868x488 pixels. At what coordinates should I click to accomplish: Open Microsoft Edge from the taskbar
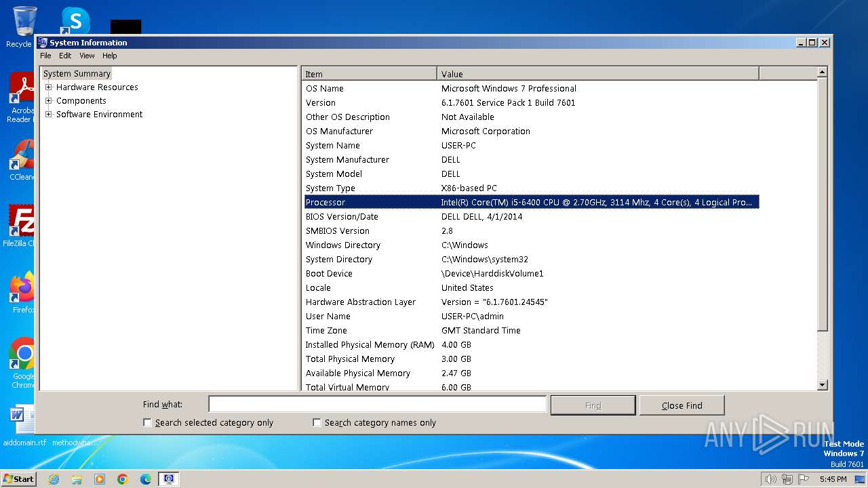click(146, 479)
